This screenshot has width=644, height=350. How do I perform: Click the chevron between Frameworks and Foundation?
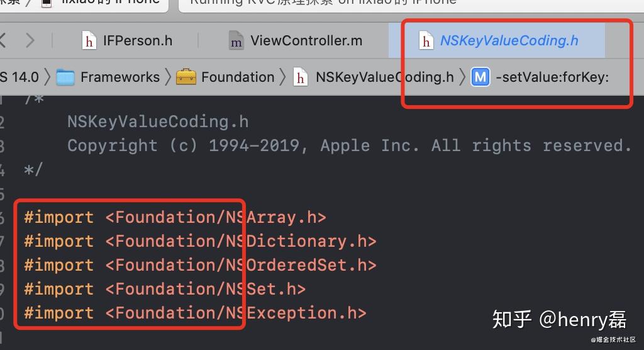(168, 77)
